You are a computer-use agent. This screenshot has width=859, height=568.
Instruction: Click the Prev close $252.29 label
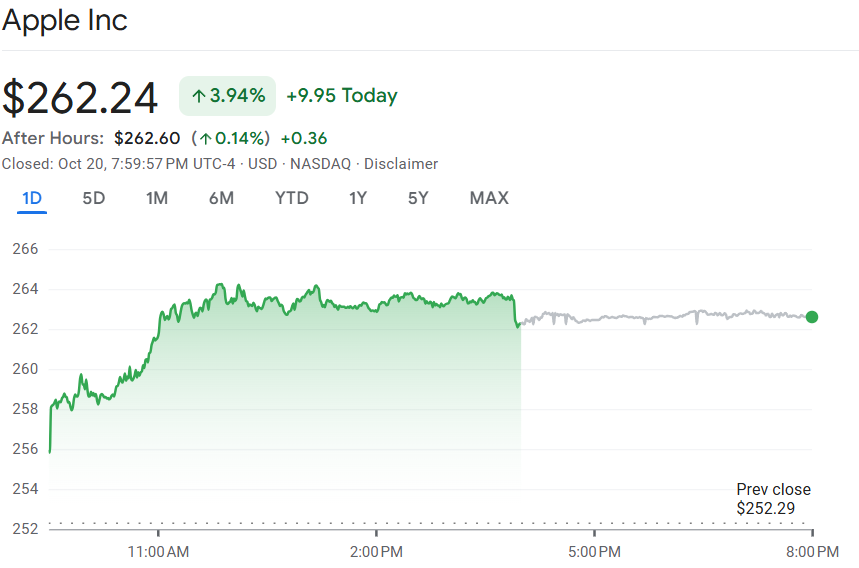(773, 499)
